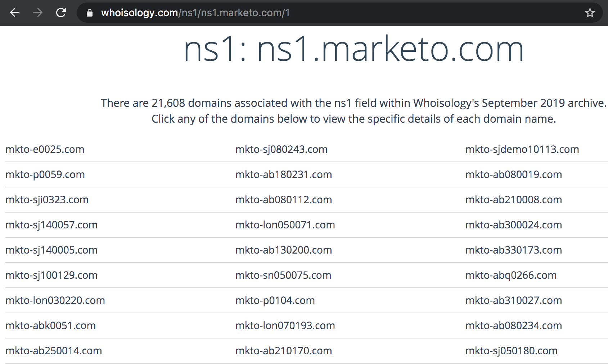Open domain mkto-ab330173.com
Screen dimensions: 608x364
(514, 250)
